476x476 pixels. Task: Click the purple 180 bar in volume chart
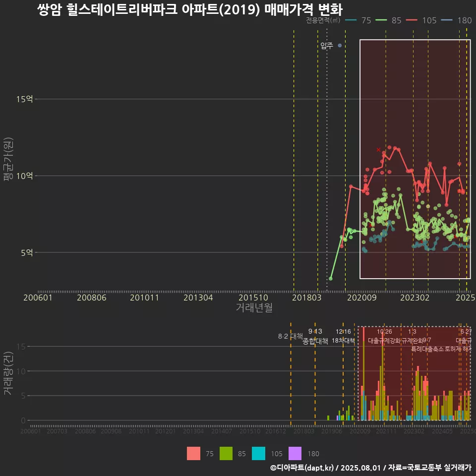337,418
